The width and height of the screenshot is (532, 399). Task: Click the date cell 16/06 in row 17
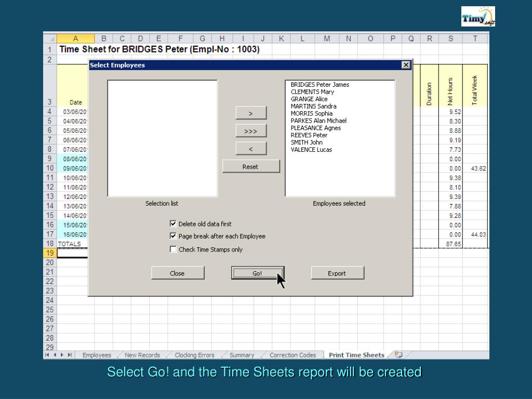pyautogui.click(x=73, y=234)
